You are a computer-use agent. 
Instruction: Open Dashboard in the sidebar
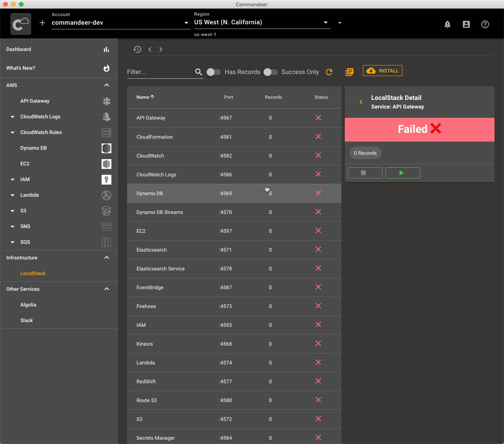(x=59, y=49)
